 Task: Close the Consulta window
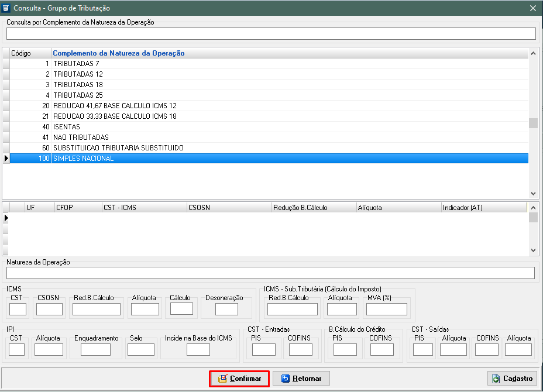point(532,8)
